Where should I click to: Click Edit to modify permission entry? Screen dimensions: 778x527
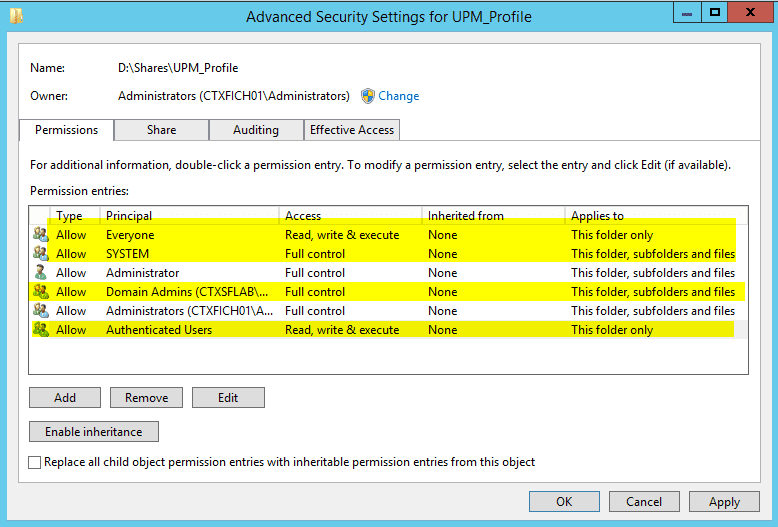point(228,398)
